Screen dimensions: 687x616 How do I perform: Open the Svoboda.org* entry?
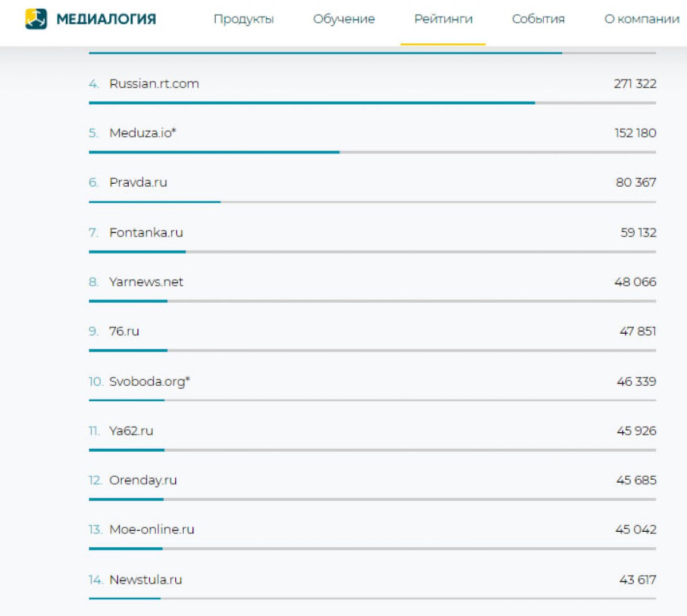click(x=149, y=381)
